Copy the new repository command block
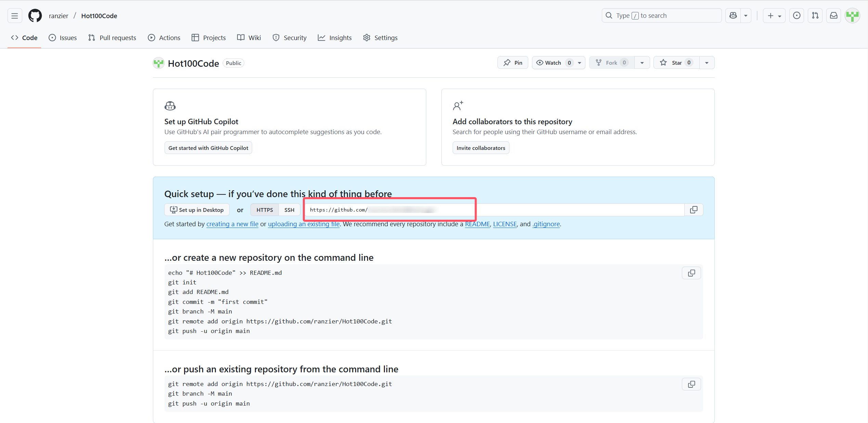868x423 pixels. [x=691, y=273]
